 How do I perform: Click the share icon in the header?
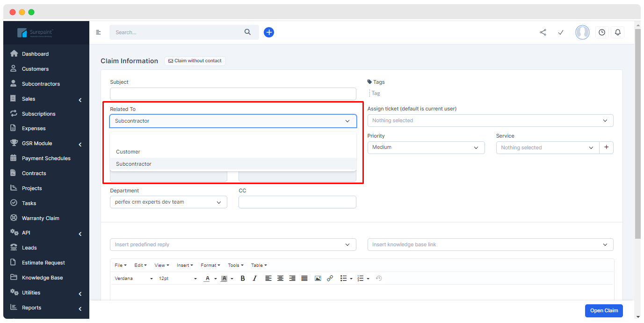543,32
